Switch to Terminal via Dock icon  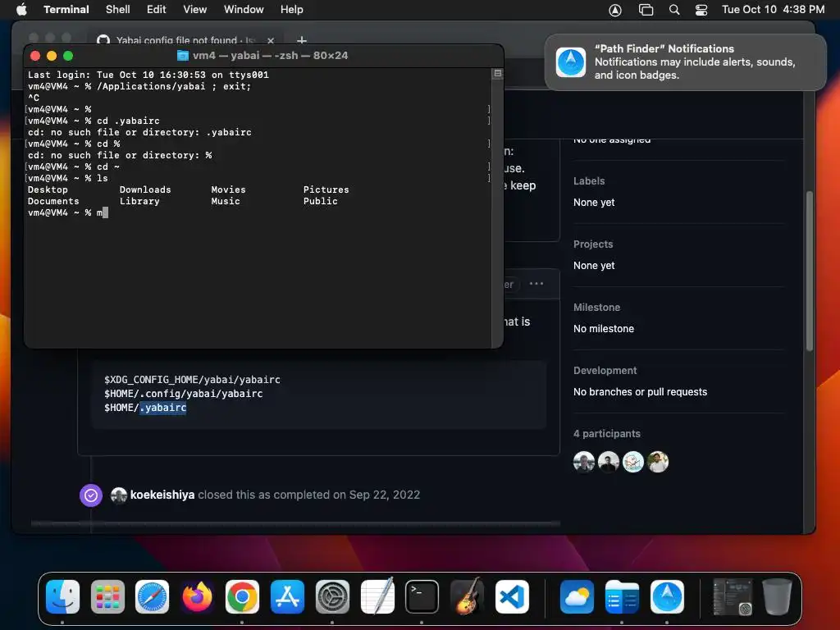coord(422,596)
